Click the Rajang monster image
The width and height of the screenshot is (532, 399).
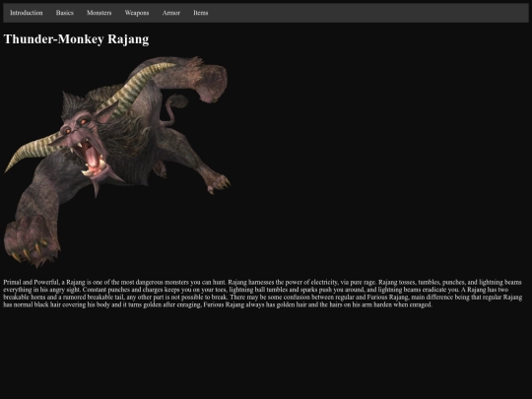pos(117,162)
